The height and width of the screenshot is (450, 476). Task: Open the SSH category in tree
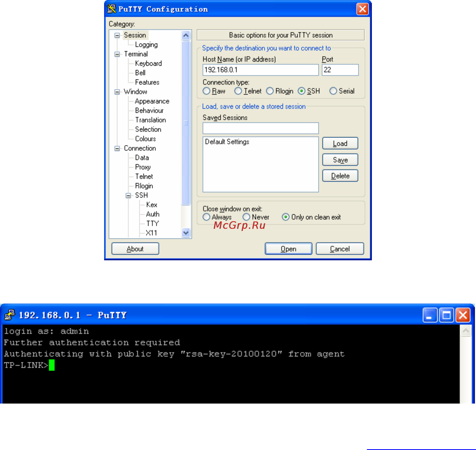pyautogui.click(x=142, y=195)
